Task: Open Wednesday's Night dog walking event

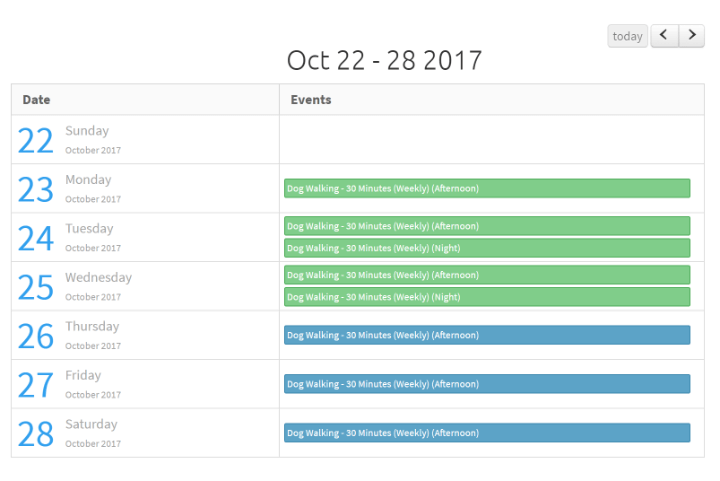Action: [487, 297]
